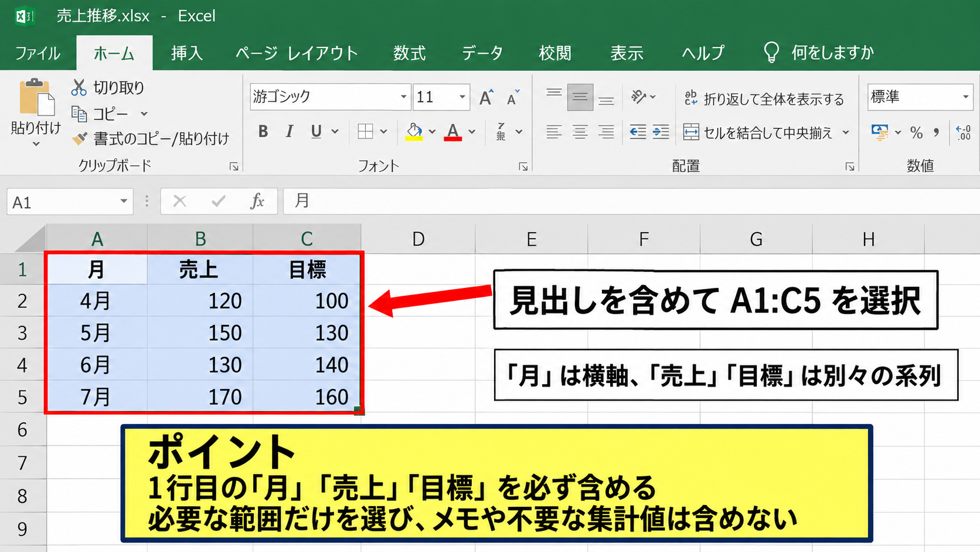980x552 pixels.
Task: Open the font size 11 dropdown
Action: [x=462, y=97]
